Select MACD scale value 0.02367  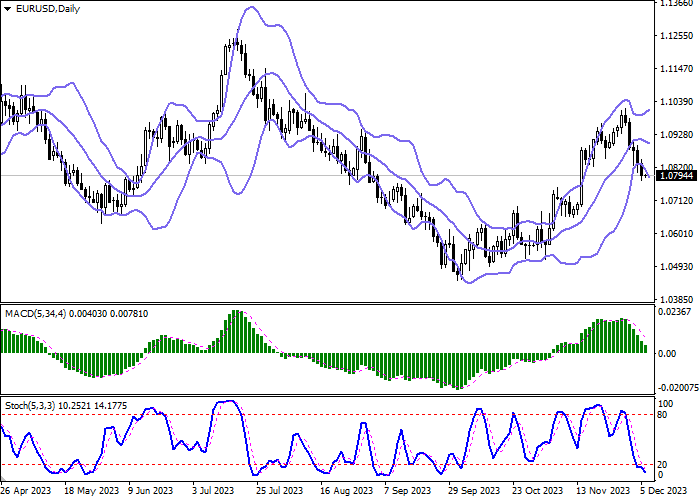[675, 312]
